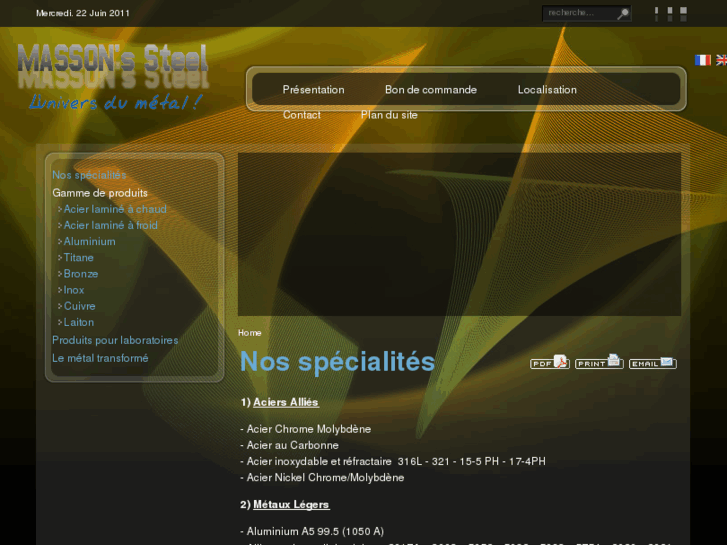Click the Aciers Alliés heading
This screenshot has width=727, height=545.
coord(286,403)
